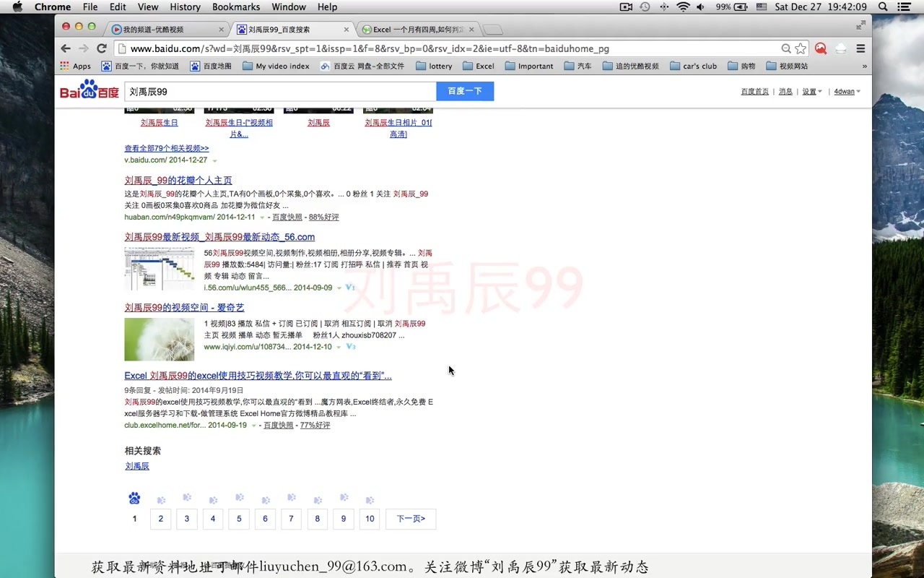924x578 pixels.
Task: Open the Apple menu
Action: (x=17, y=7)
